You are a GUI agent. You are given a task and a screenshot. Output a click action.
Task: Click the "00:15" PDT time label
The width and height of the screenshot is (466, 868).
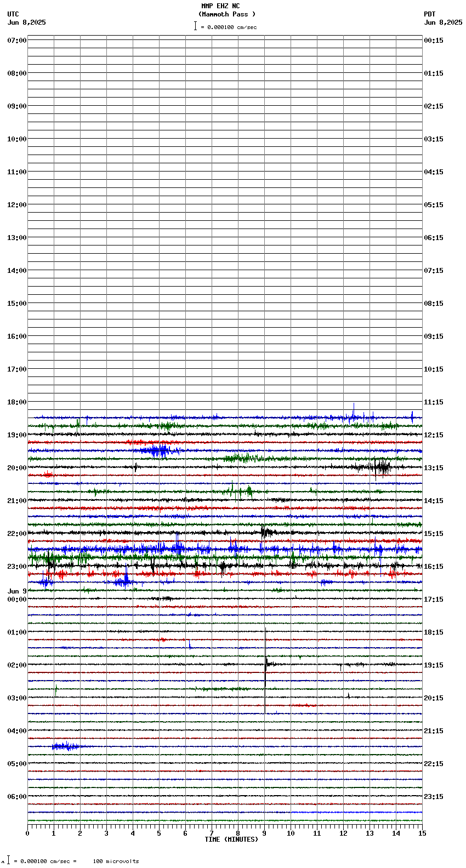point(434,41)
